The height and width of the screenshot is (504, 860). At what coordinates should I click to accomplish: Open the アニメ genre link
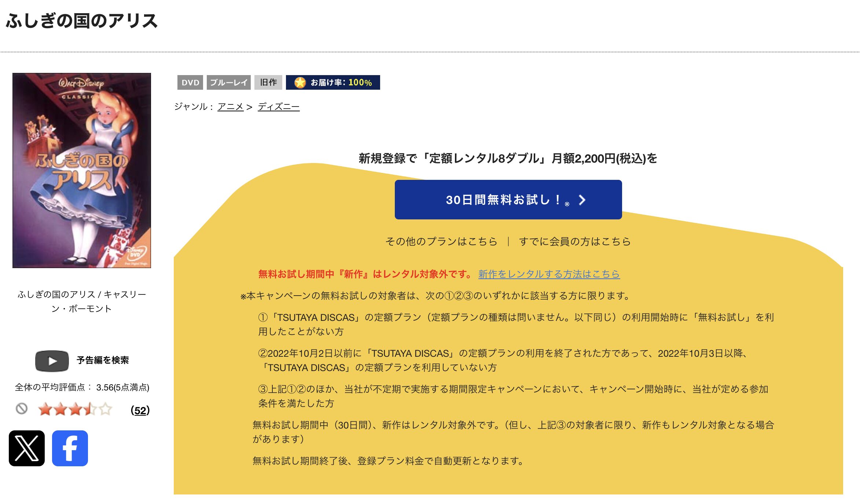(x=231, y=107)
